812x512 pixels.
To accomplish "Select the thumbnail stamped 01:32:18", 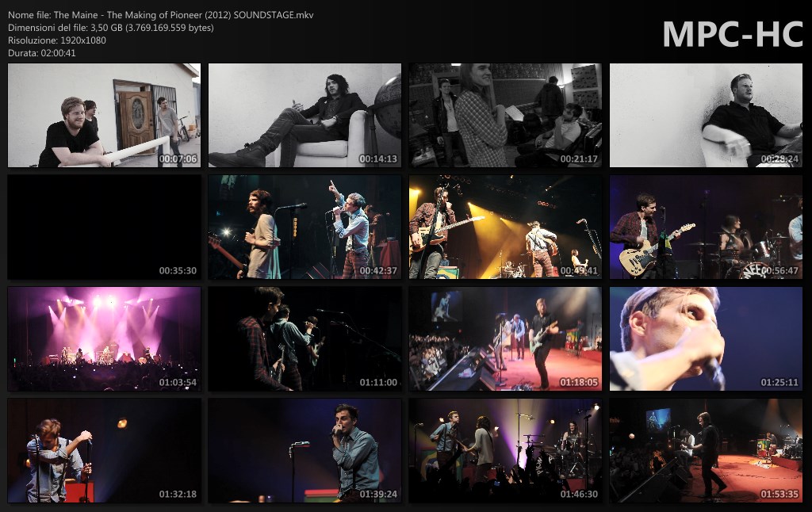I will click(104, 451).
